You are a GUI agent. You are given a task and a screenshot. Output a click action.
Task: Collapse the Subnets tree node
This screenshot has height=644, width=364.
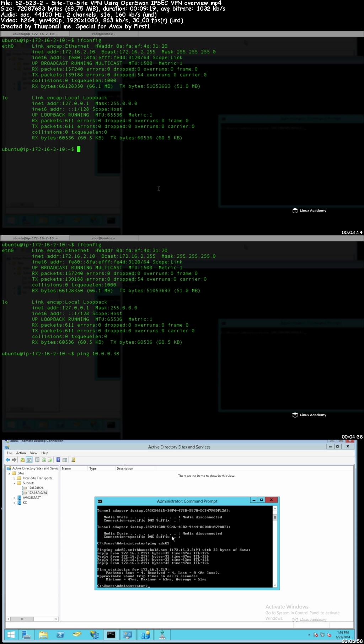click(x=14, y=483)
